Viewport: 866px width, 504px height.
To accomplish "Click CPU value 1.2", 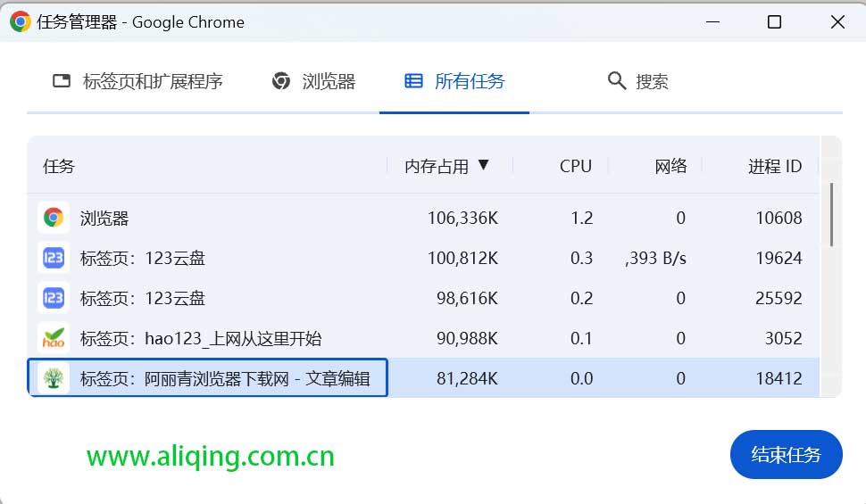I will click(x=581, y=218).
